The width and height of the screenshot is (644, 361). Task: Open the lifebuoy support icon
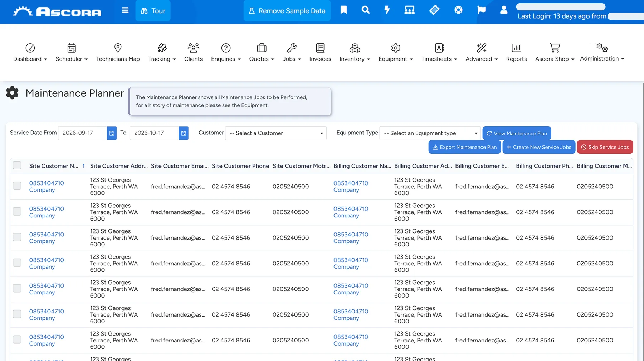click(458, 10)
